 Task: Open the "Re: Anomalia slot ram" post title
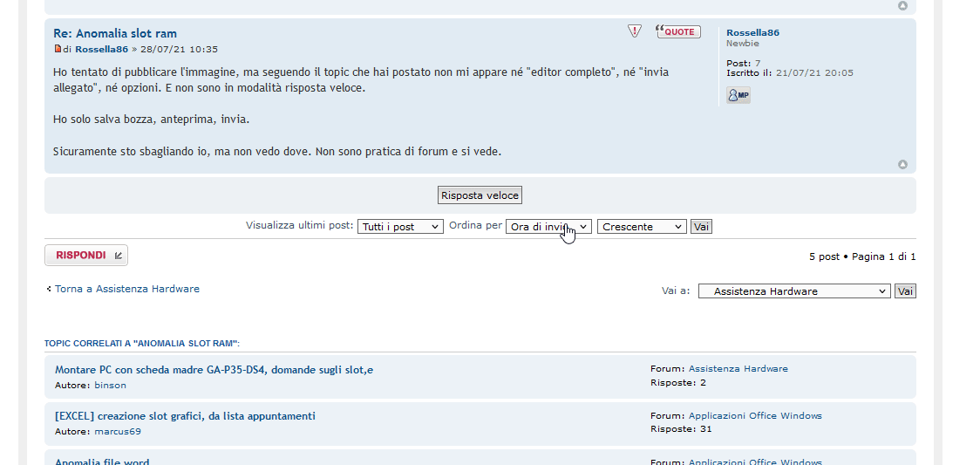[115, 33]
